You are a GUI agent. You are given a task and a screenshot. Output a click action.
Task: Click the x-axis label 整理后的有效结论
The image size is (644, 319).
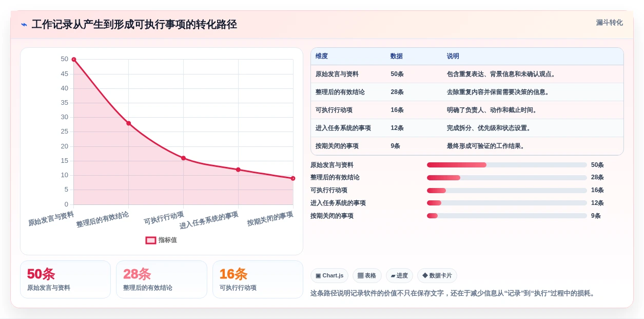[x=103, y=219]
